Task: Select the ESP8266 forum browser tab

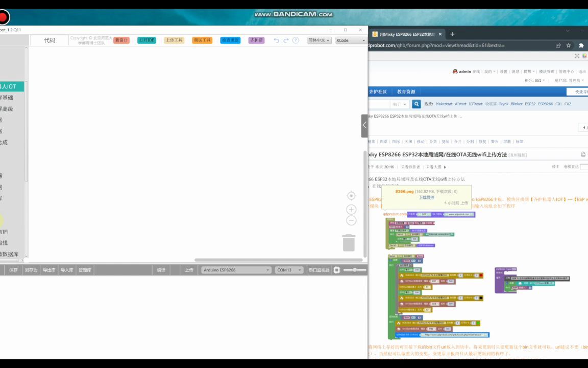Action: pyautogui.click(x=406, y=34)
